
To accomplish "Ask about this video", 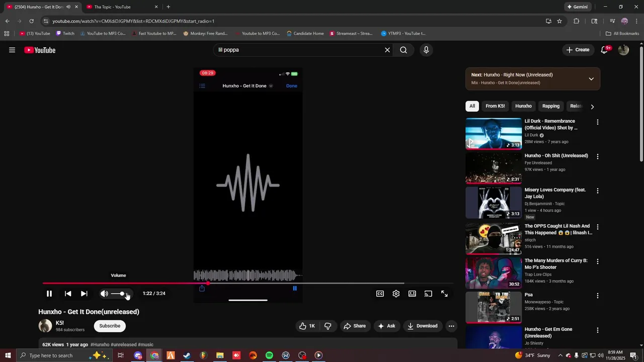I will coord(386,326).
